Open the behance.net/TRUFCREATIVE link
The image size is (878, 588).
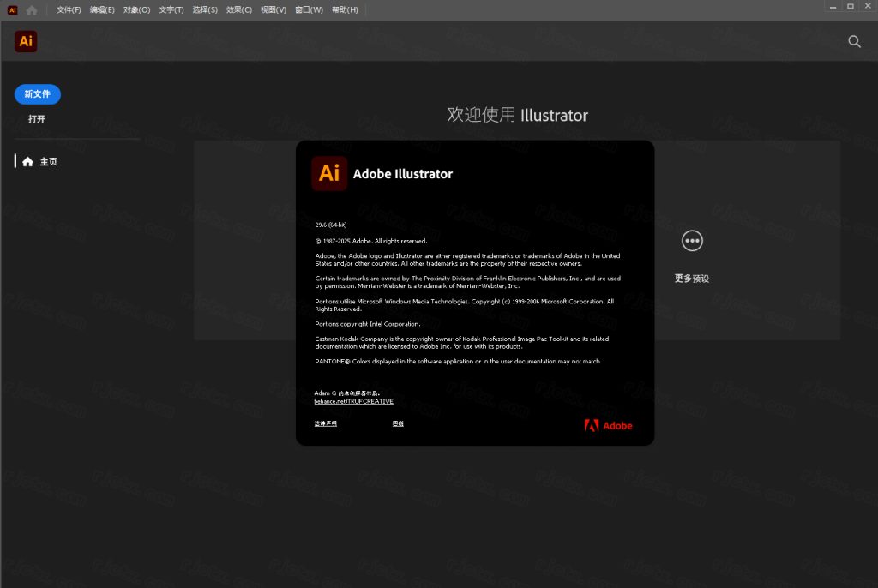coord(354,401)
